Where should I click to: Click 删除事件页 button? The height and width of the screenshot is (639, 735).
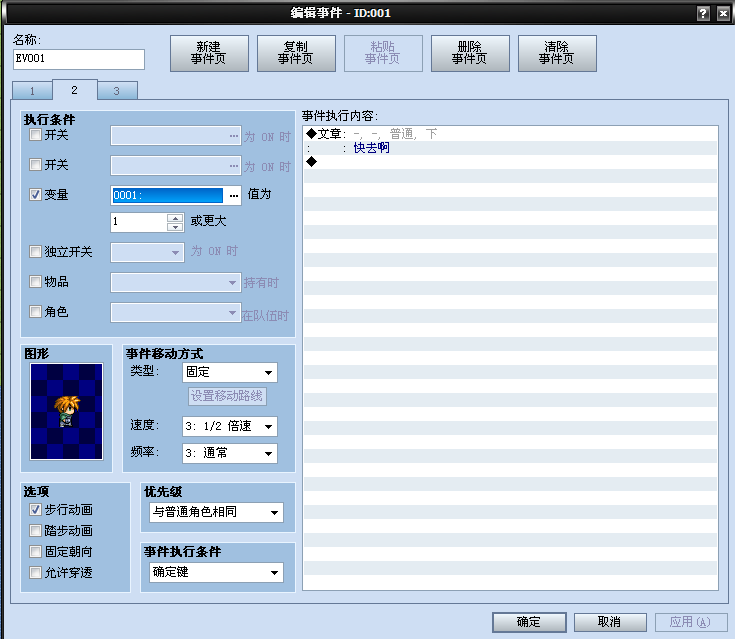tap(470, 53)
